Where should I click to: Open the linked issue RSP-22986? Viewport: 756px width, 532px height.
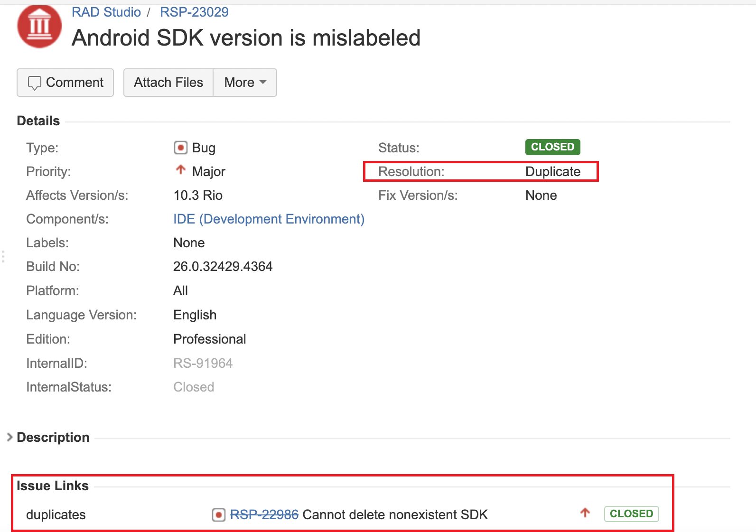[264, 514]
